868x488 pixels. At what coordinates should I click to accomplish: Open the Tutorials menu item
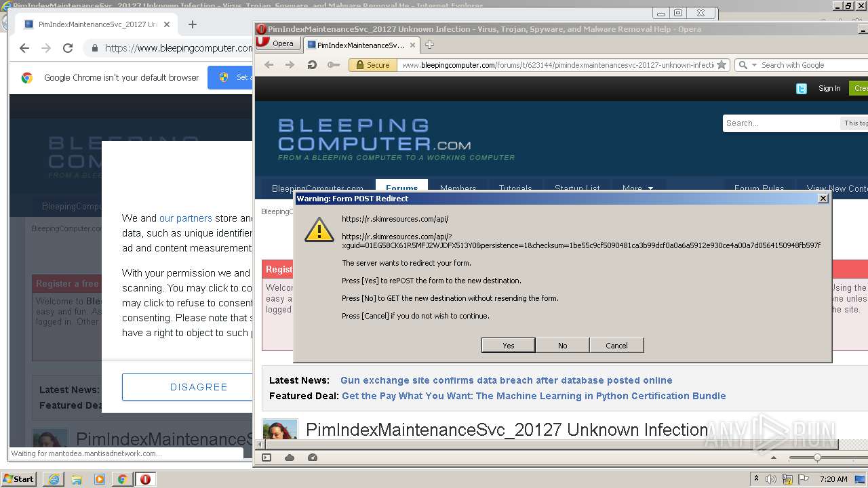coord(515,188)
